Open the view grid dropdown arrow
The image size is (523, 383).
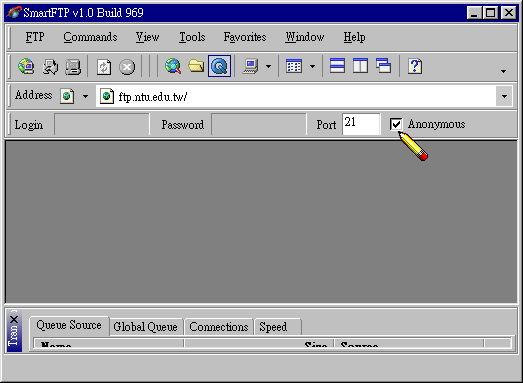pos(312,66)
